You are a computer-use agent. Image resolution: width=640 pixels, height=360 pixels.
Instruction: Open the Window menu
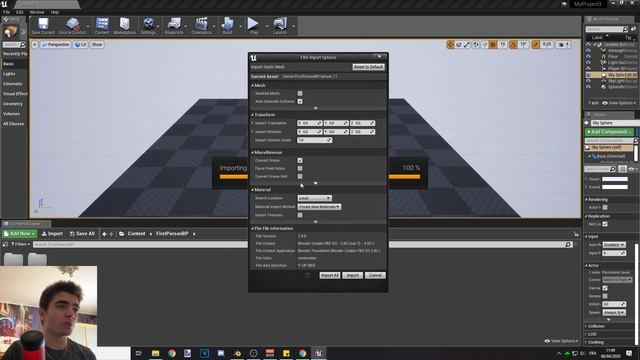(x=37, y=12)
